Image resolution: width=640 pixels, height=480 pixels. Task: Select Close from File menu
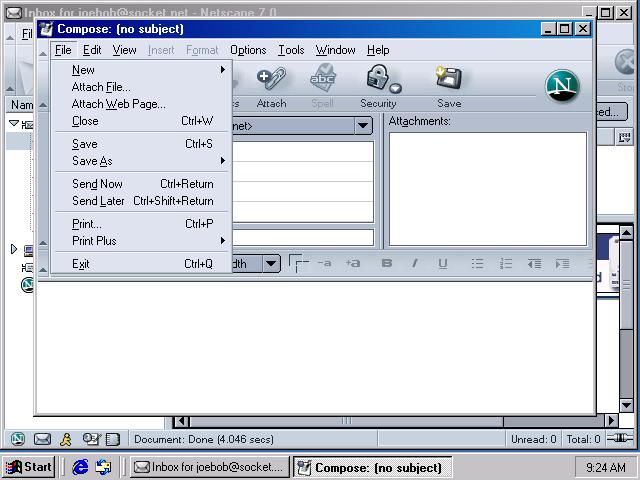pos(140,121)
